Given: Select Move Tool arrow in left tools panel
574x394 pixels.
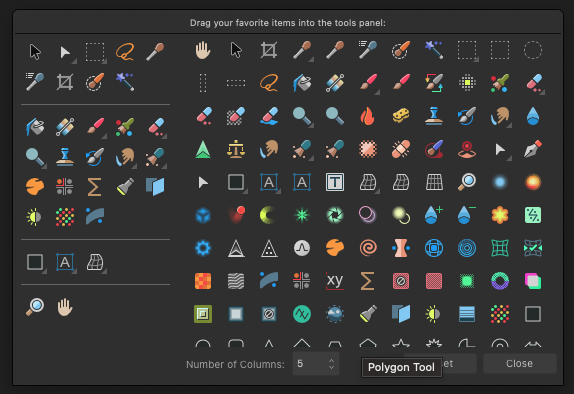Looking at the screenshot, I should [35, 52].
